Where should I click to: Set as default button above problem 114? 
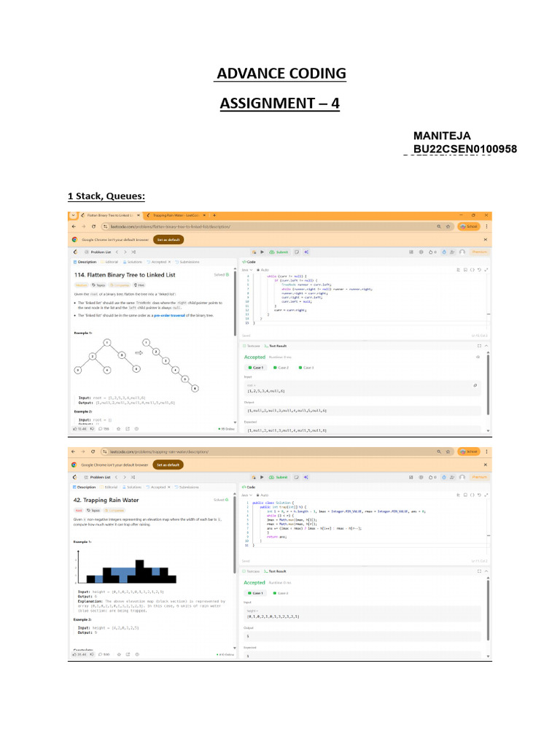coord(168,239)
